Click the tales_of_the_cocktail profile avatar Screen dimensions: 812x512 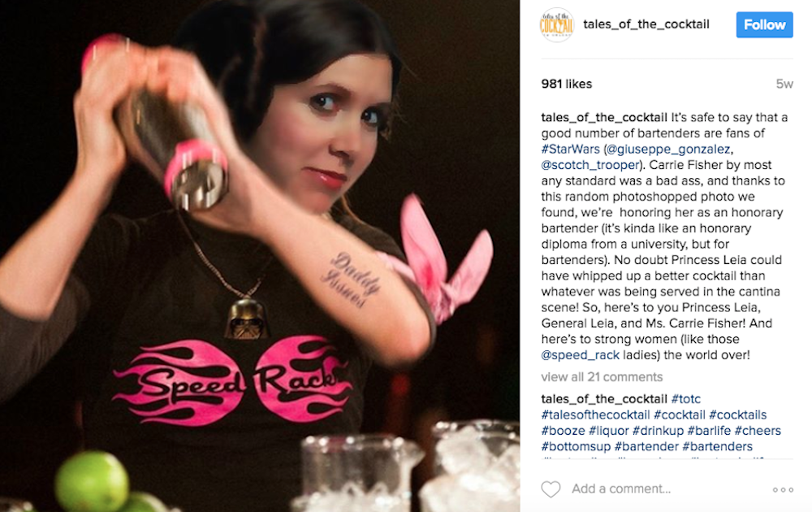pyautogui.click(x=557, y=25)
